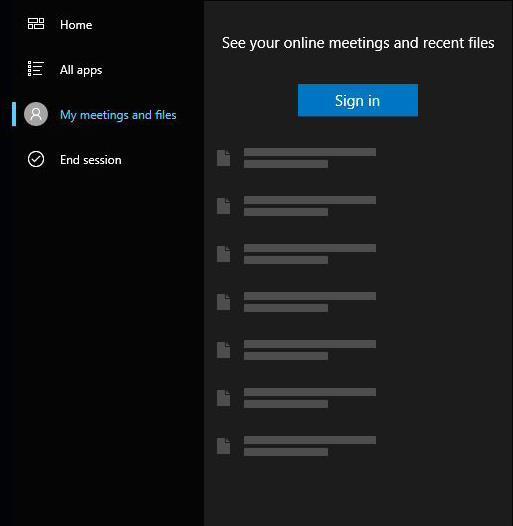Click the sixth placeholder file icon

pyautogui.click(x=223, y=398)
